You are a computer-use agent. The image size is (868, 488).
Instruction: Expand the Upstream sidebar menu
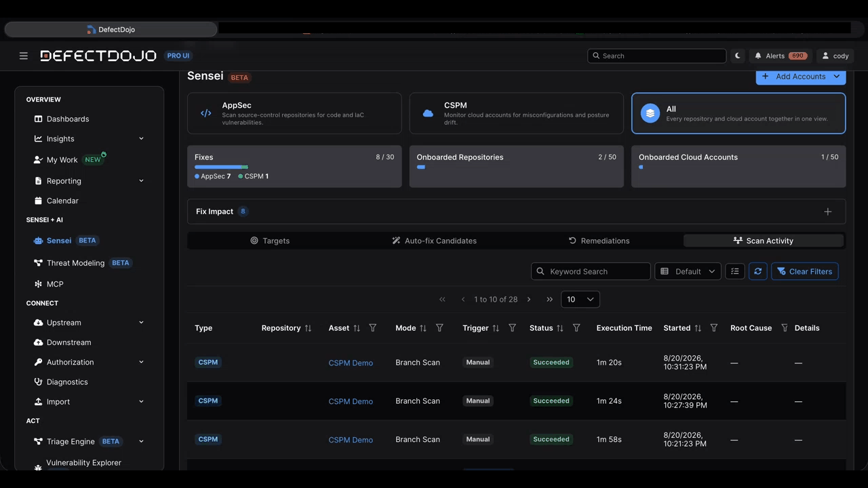141,323
